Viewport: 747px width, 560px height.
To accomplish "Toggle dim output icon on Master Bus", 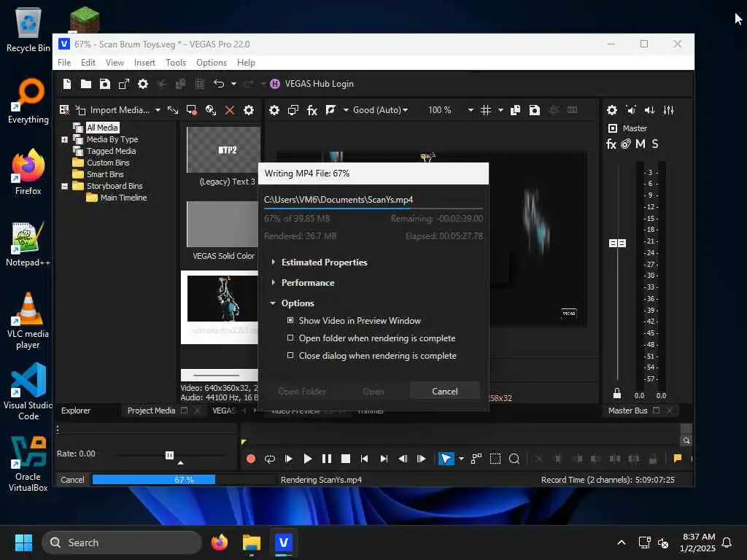I will tap(650, 110).
